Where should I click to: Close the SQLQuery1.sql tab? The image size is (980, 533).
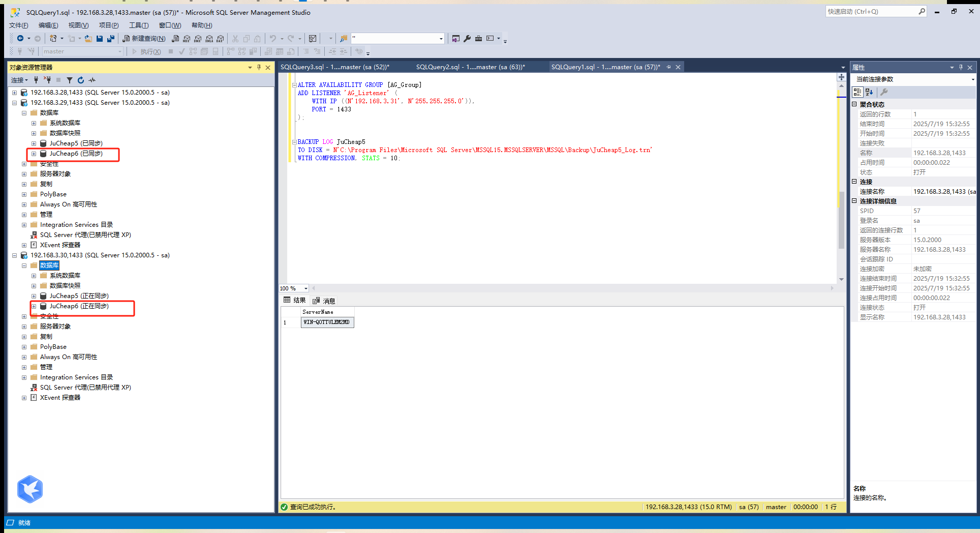[678, 67]
